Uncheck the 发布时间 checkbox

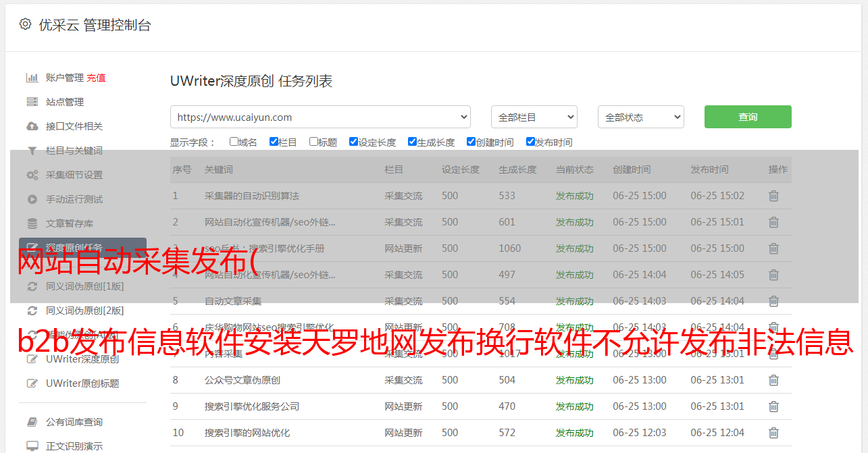coord(530,142)
